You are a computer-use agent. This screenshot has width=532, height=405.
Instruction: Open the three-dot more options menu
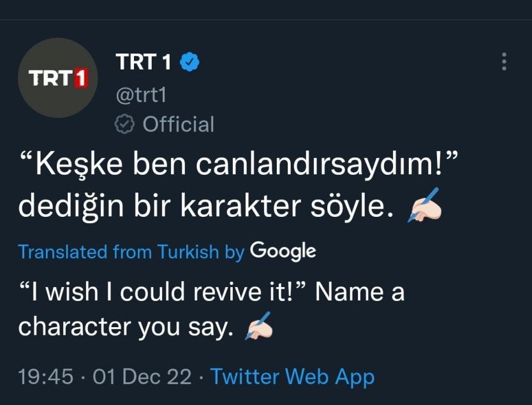click(504, 61)
